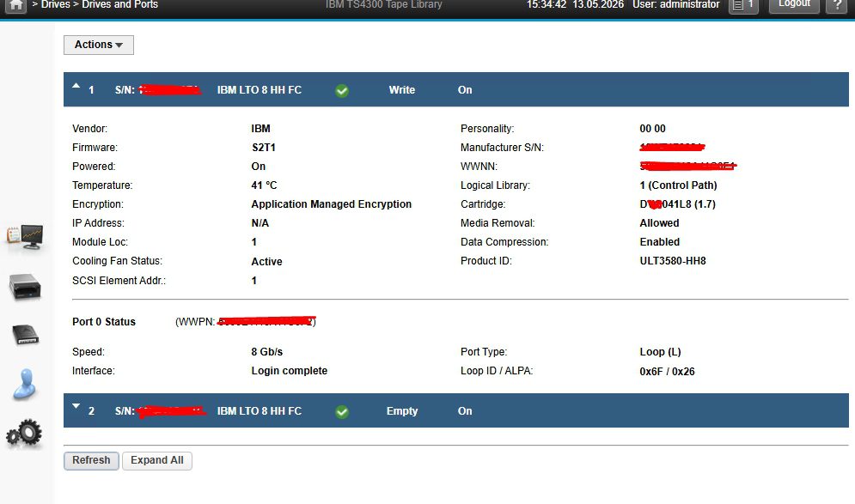Click drive 2 model IBM LTO 8 HH FC
The width and height of the screenshot is (855, 504).
click(x=260, y=411)
